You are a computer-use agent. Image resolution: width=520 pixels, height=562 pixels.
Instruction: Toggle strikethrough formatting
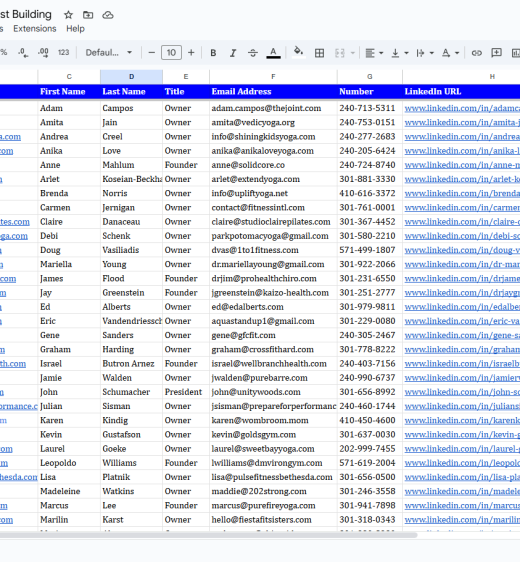pyautogui.click(x=253, y=53)
